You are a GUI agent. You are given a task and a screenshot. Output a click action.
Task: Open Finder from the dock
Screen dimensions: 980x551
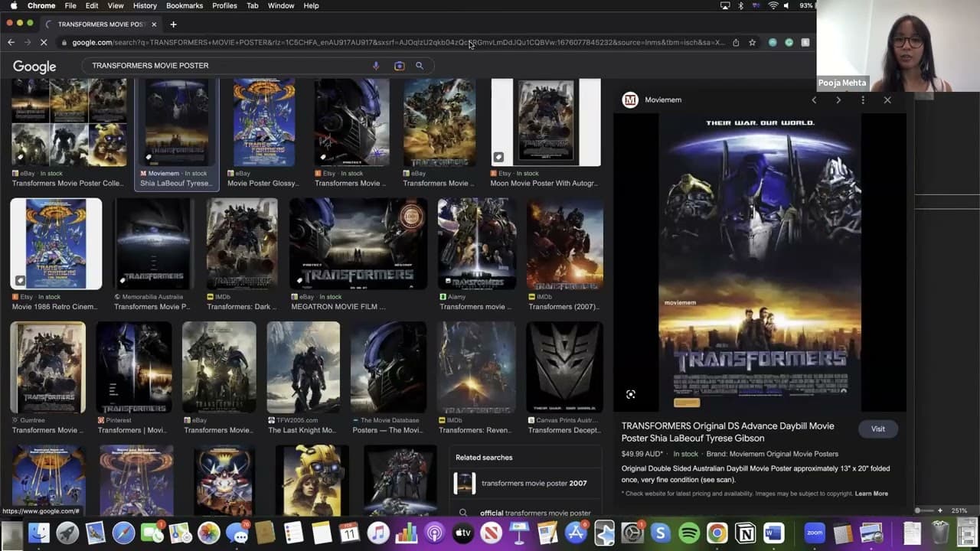click(x=39, y=533)
